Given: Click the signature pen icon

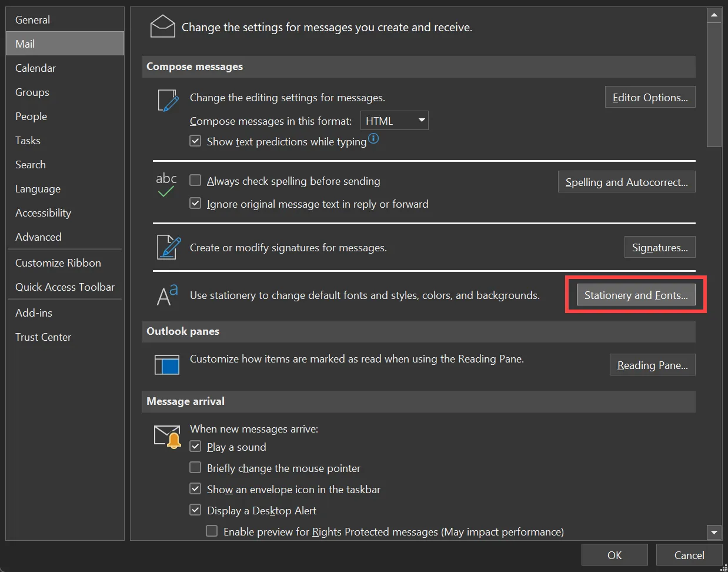Looking at the screenshot, I should (x=169, y=247).
